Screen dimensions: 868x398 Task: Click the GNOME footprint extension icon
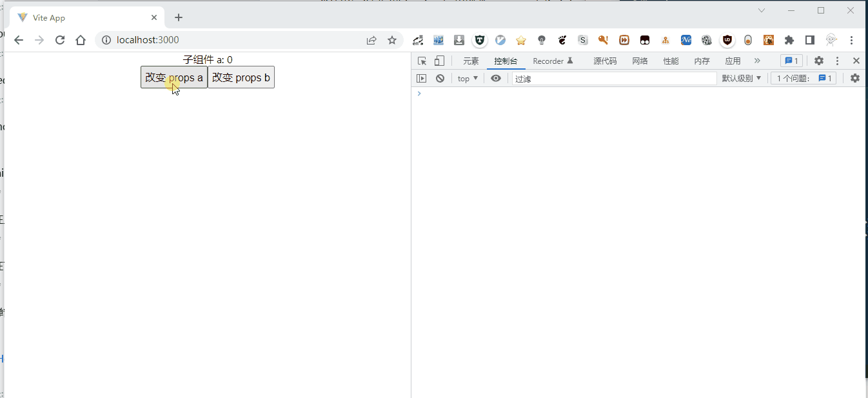tap(562, 40)
